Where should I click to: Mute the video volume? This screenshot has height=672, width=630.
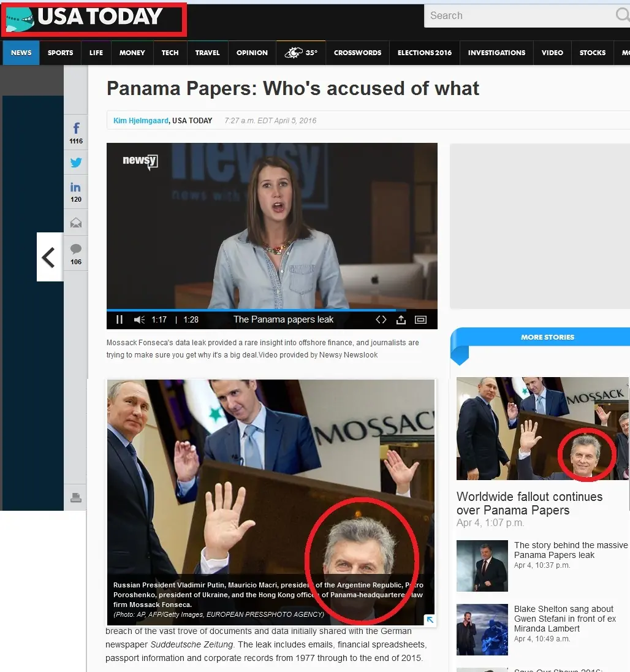(139, 319)
